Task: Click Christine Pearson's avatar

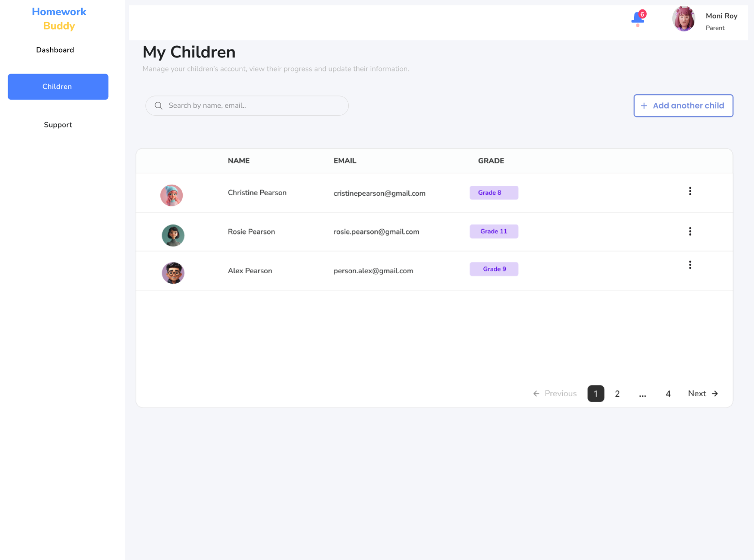Action: [171, 195]
